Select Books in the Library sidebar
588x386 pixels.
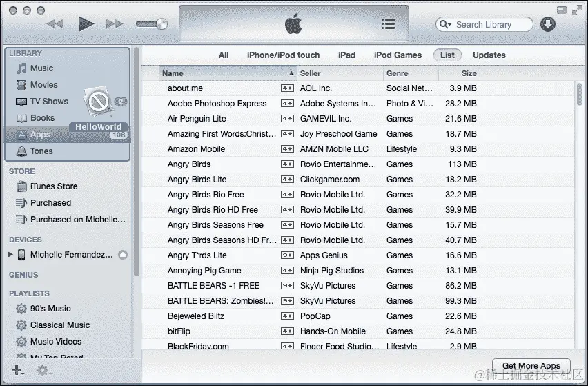pos(68,118)
